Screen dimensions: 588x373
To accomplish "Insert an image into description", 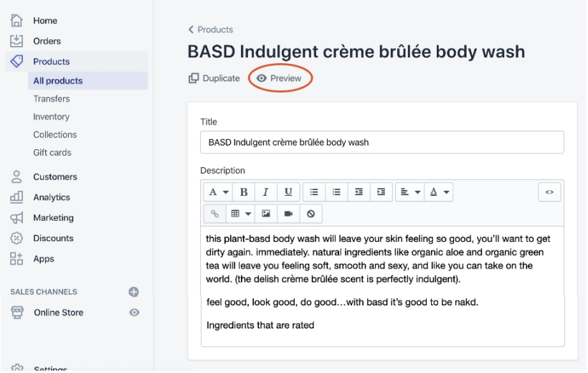I will click(x=266, y=214).
